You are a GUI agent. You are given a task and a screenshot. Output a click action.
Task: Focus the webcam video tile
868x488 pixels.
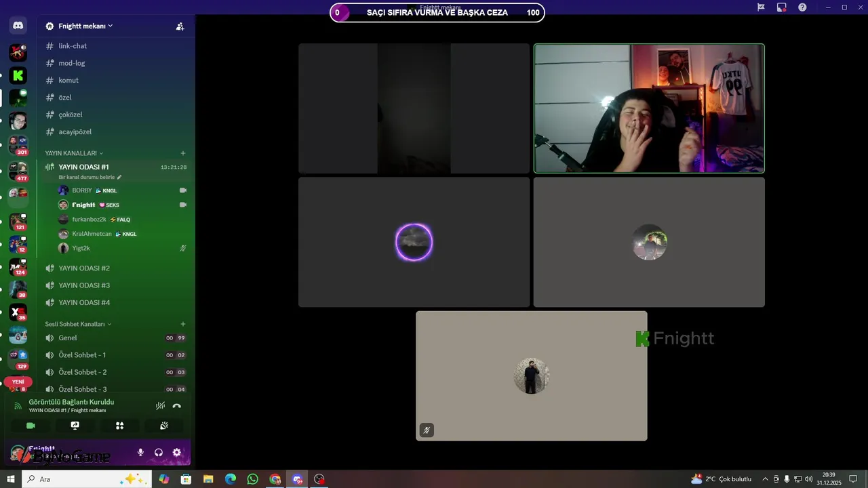[x=649, y=108]
